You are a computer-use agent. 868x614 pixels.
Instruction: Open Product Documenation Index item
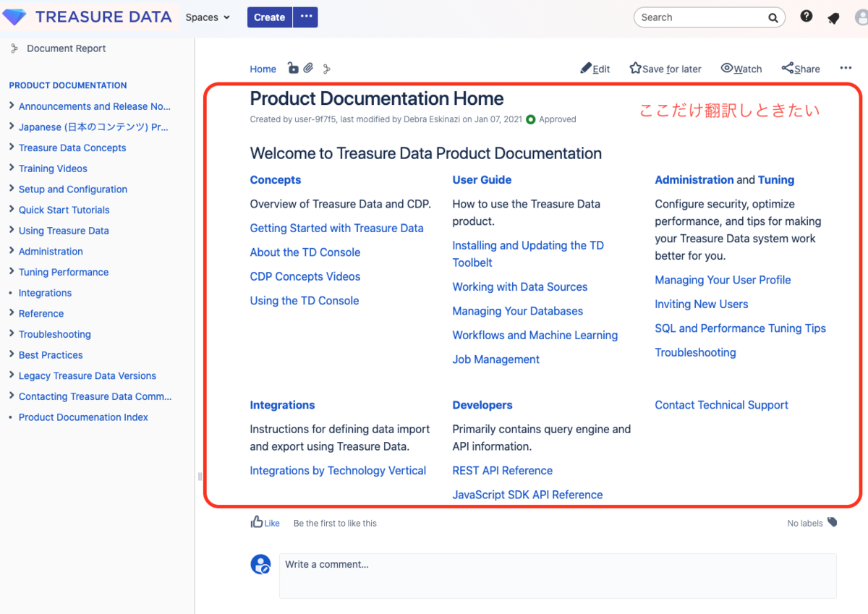(x=83, y=417)
